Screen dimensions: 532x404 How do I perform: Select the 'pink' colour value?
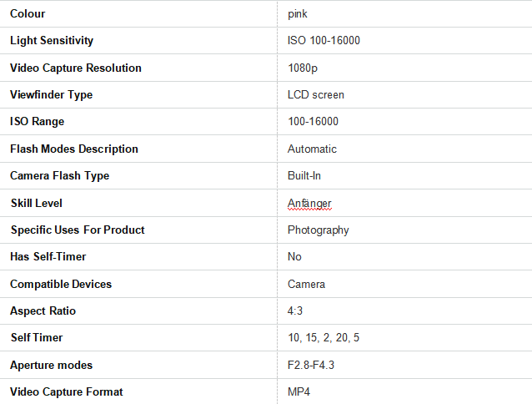click(298, 14)
